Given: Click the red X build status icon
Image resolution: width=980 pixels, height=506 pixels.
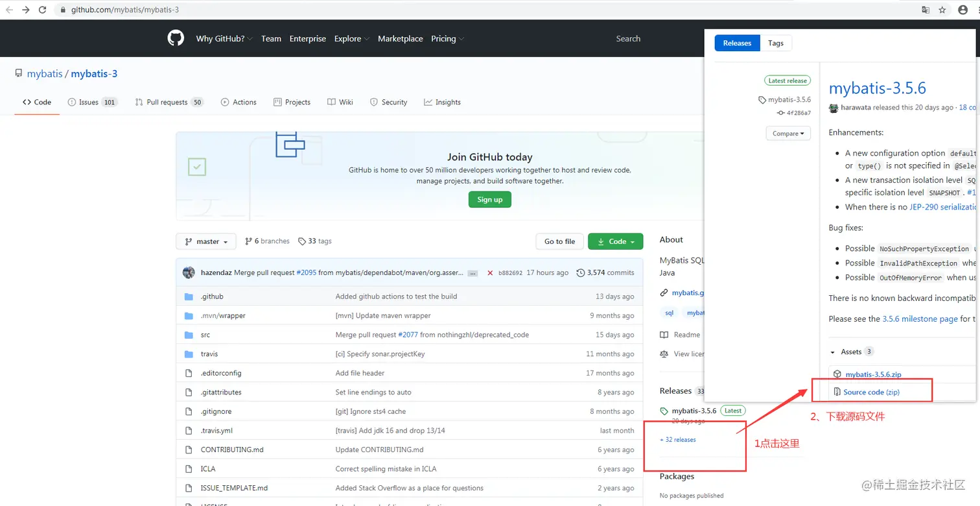Looking at the screenshot, I should 490,273.
